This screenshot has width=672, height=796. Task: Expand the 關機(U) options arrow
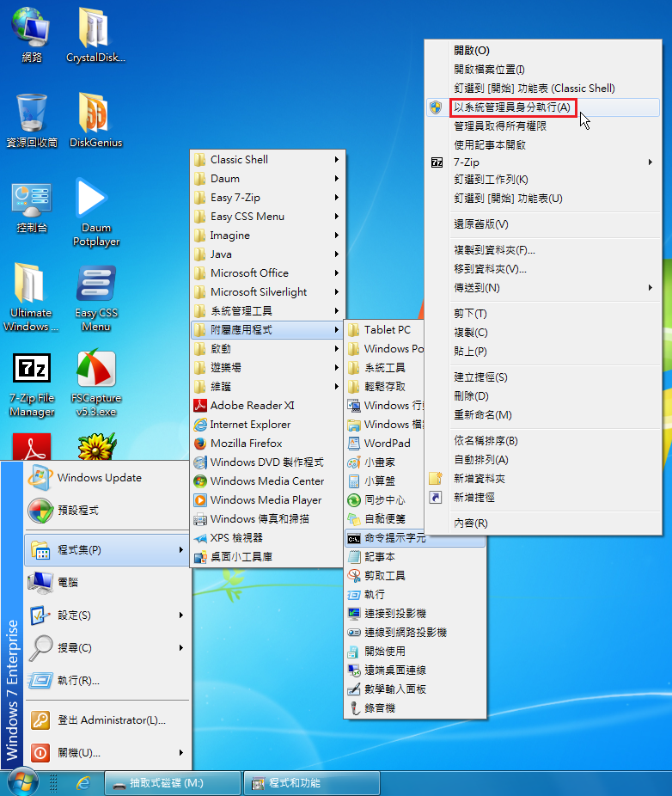point(181,752)
